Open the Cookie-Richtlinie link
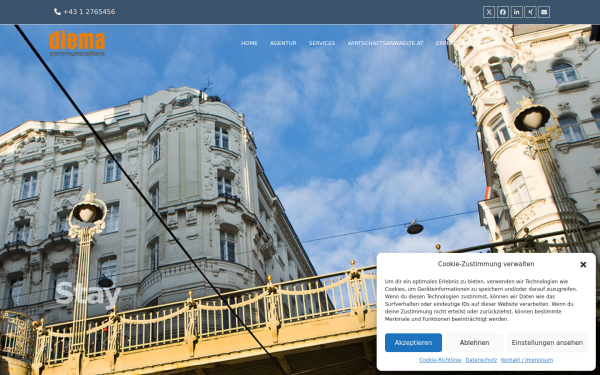The height and width of the screenshot is (375, 600). coord(440,360)
